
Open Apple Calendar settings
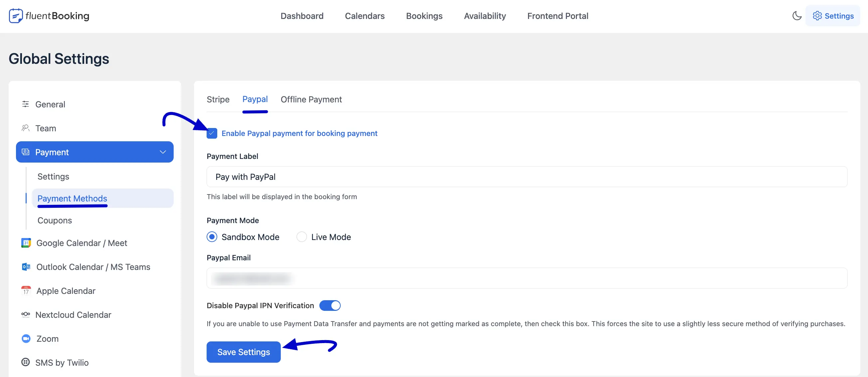click(95, 291)
